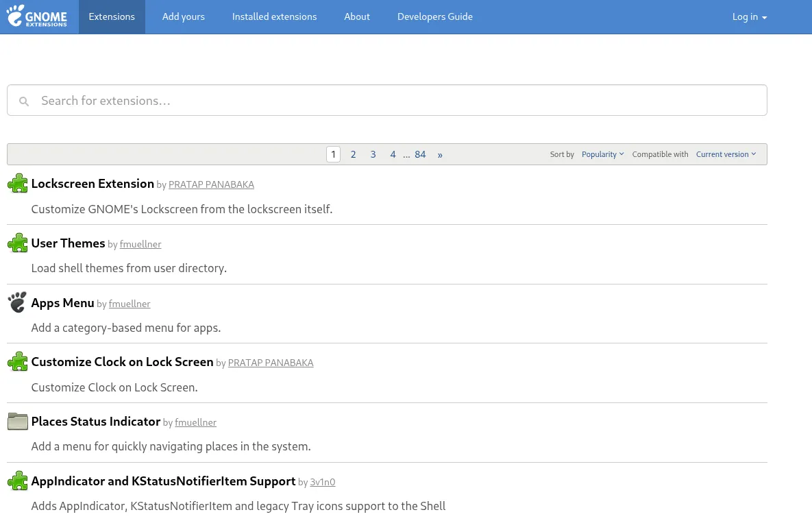Viewport: 812px width, 521px height.
Task: Click the GNOME Extensions logo
Action: coord(36,16)
